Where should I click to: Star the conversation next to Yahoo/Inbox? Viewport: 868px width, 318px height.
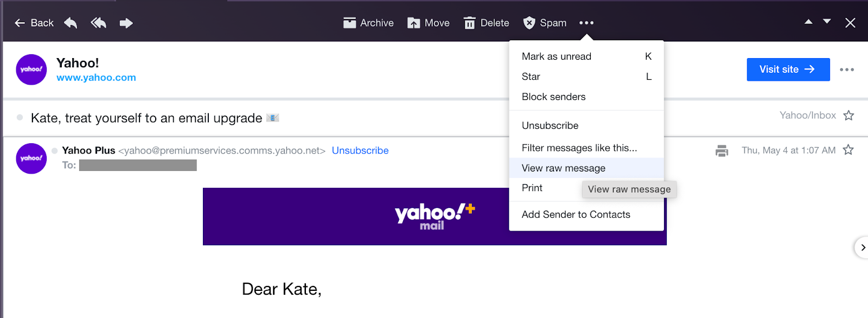click(x=849, y=115)
